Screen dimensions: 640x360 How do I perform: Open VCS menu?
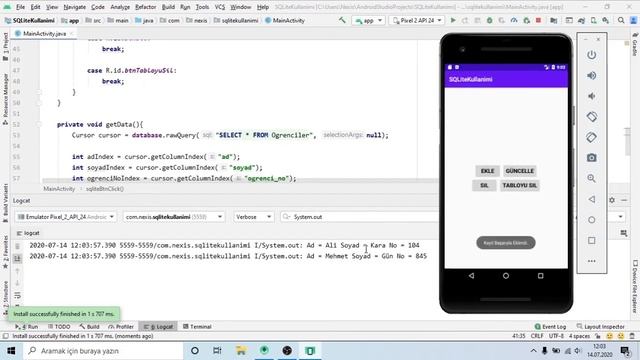[220, 7]
